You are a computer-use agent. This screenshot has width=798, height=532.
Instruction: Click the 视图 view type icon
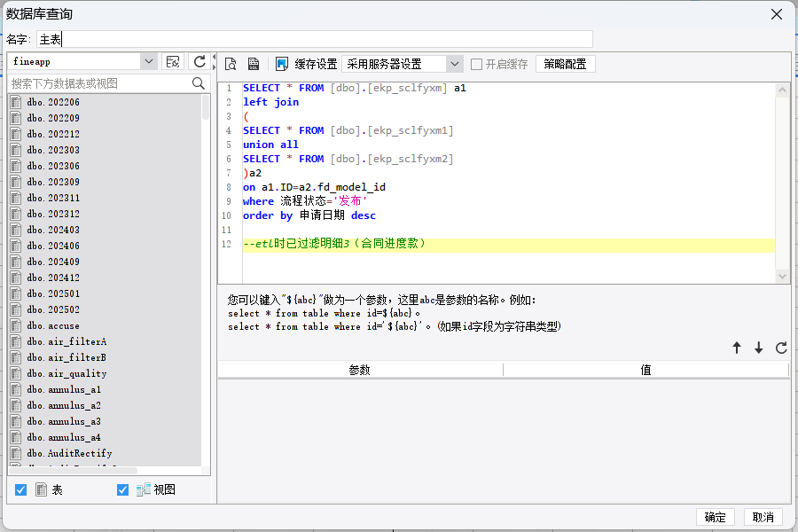144,489
